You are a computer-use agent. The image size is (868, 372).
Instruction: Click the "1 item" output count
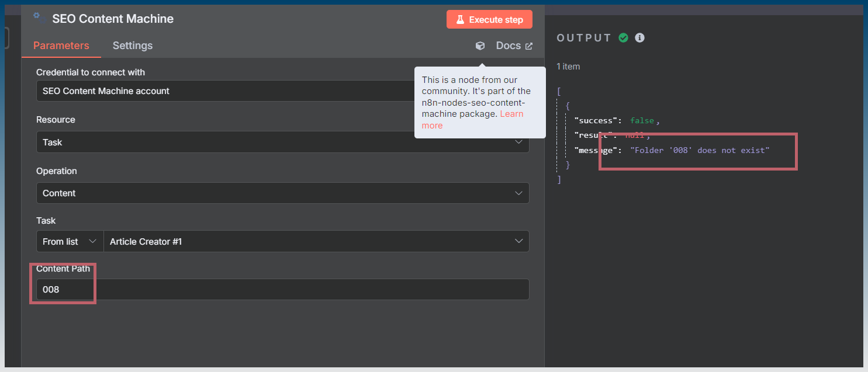(x=568, y=67)
